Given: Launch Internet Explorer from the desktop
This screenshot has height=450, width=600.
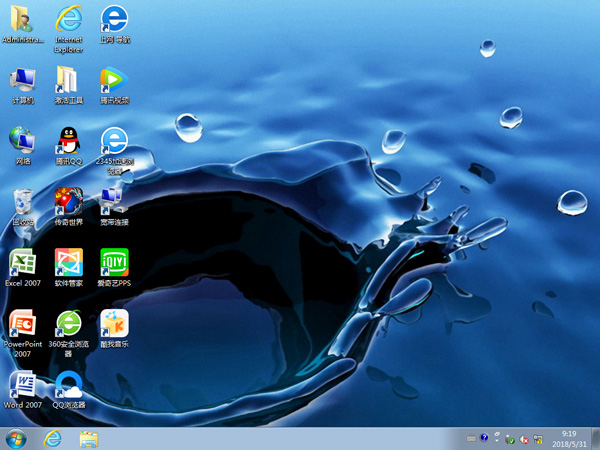Looking at the screenshot, I should pos(68,20).
